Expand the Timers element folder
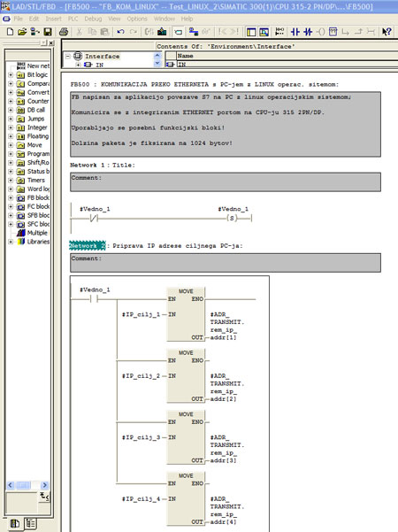The width and height of the screenshot is (398, 532). 11,181
